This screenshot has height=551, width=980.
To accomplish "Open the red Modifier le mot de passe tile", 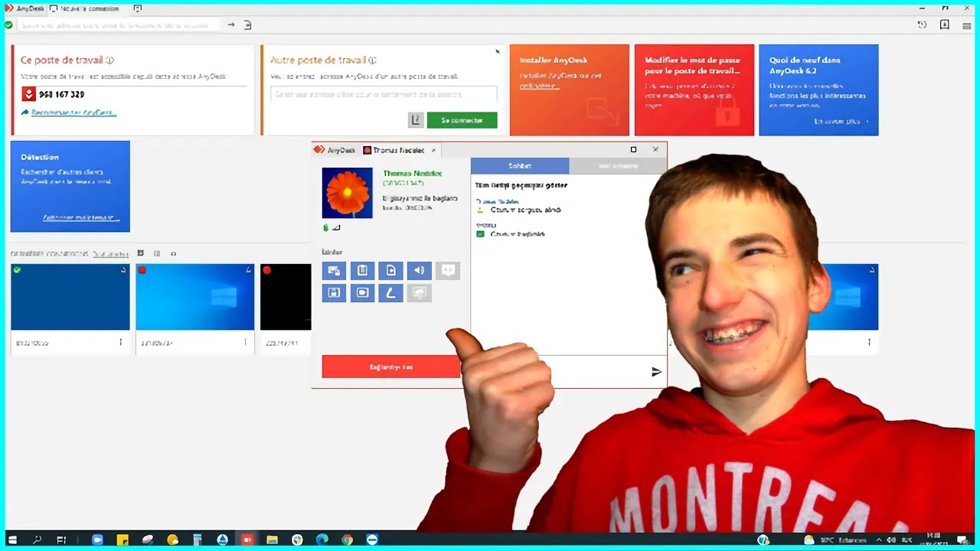I will pos(694,90).
